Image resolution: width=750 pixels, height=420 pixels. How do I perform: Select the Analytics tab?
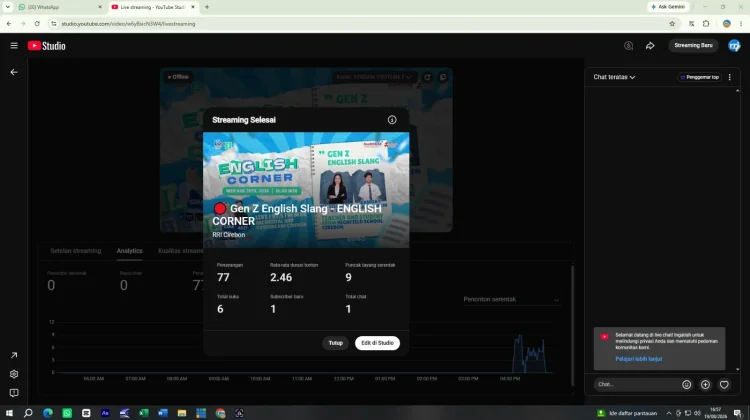pyautogui.click(x=130, y=251)
